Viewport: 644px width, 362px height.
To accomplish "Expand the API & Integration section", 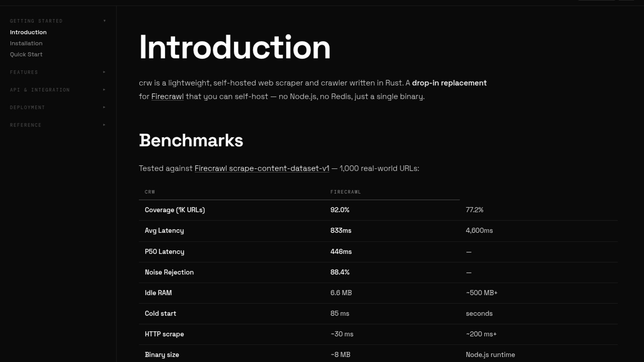I will point(40,90).
